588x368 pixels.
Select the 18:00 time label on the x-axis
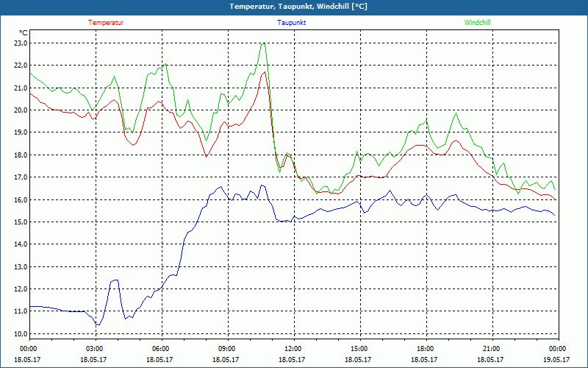[425, 349]
